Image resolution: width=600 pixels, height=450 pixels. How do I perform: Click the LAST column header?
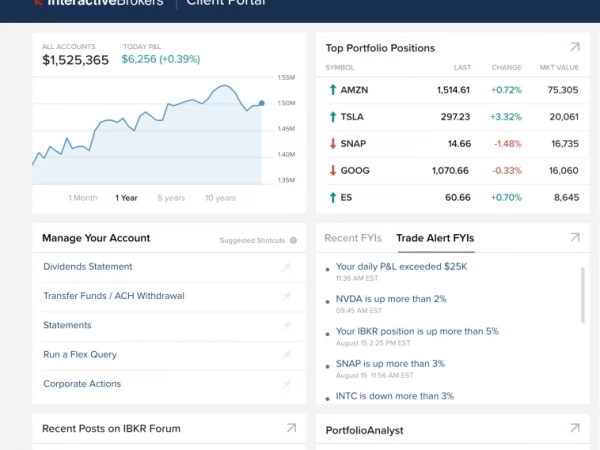tap(462, 68)
